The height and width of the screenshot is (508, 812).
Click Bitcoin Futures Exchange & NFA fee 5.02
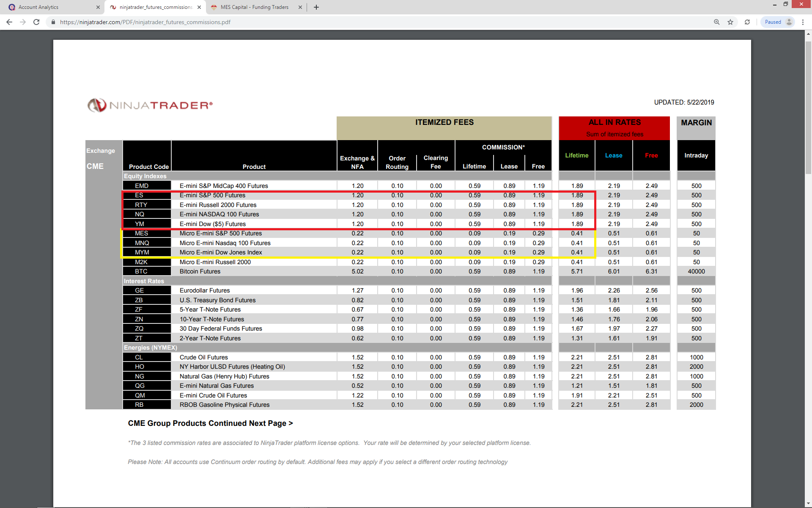click(x=357, y=271)
